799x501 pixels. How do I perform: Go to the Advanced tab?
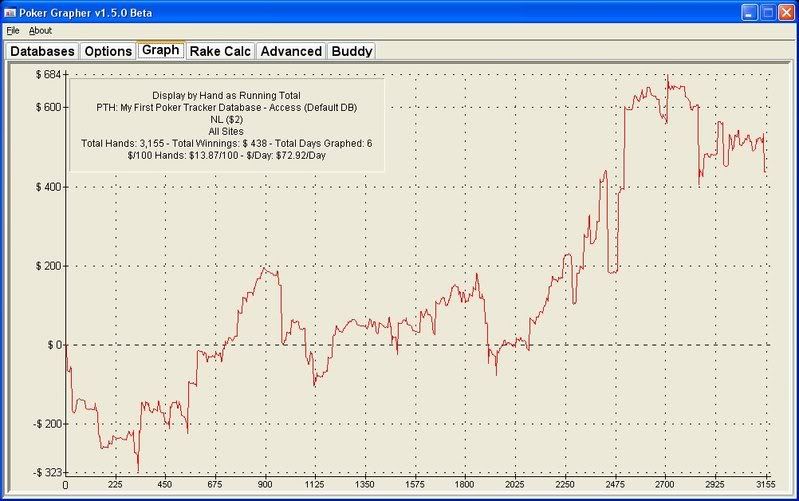[x=290, y=51]
